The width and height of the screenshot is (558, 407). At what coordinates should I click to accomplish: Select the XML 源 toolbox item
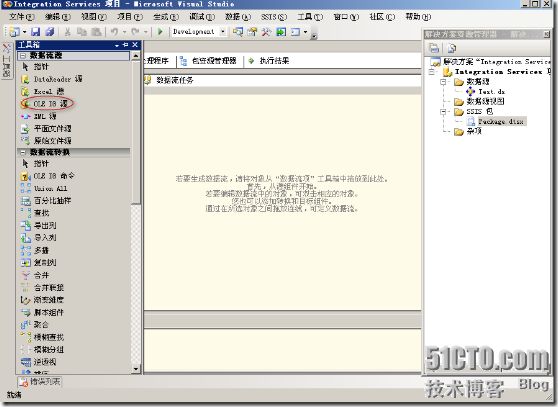pos(39,116)
